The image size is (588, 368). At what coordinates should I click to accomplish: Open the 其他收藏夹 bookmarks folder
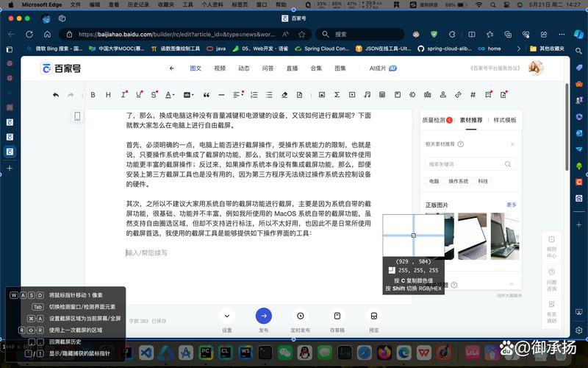547,49
